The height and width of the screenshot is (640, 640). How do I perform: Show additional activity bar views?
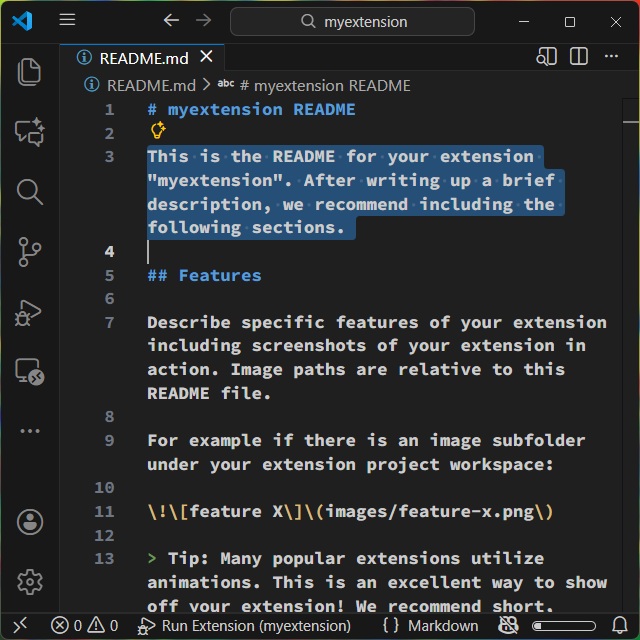29,432
